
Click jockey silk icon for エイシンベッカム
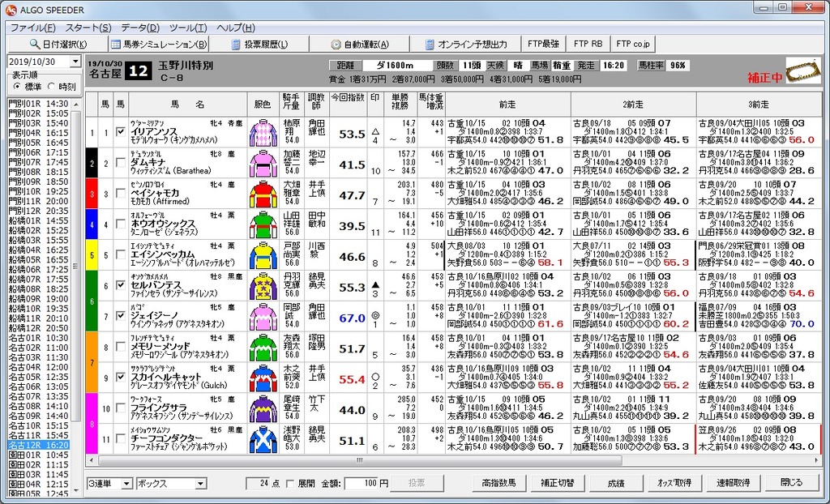tap(263, 256)
